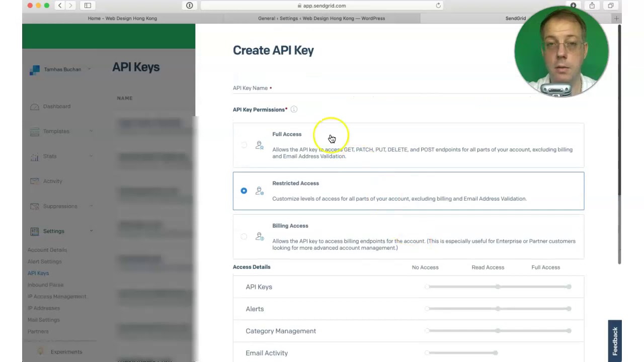The width and height of the screenshot is (644, 362).
Task: Adjust the API Keys access slider
Action: (x=498, y=287)
